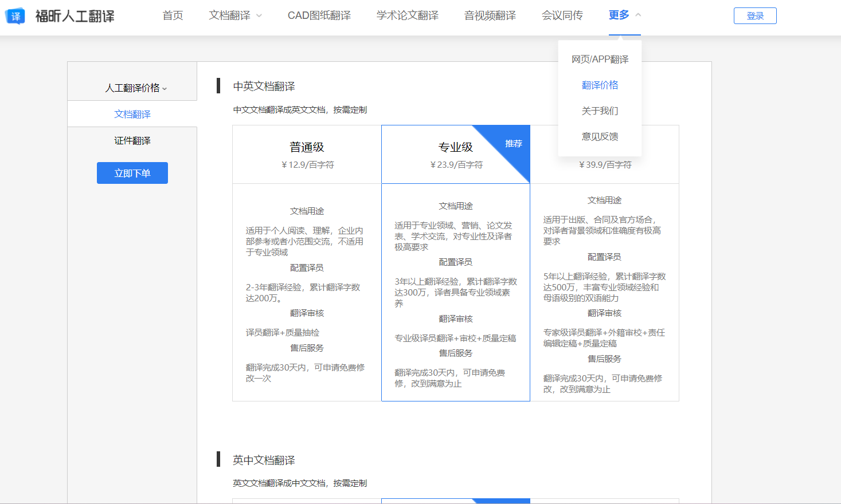Image resolution: width=841 pixels, height=504 pixels.
Task: Select 关于我们 in dropdown menu
Action: click(x=600, y=111)
